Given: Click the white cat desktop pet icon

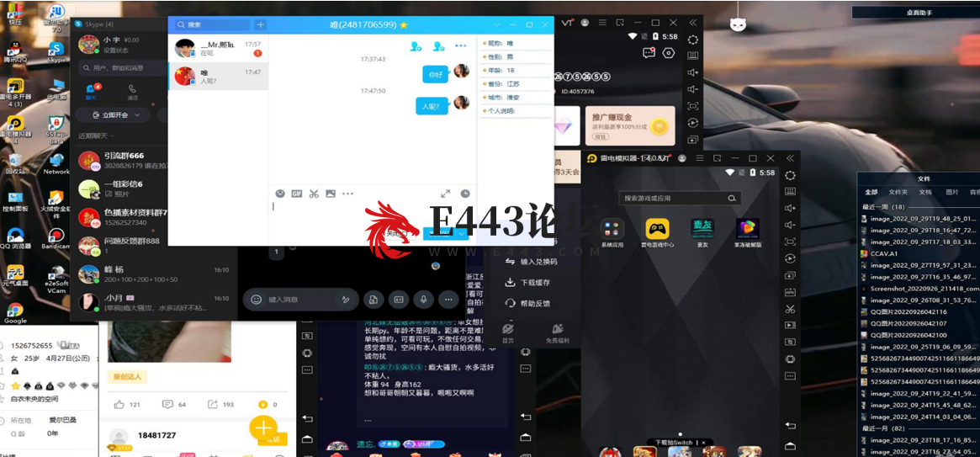Looking at the screenshot, I should 738,24.
